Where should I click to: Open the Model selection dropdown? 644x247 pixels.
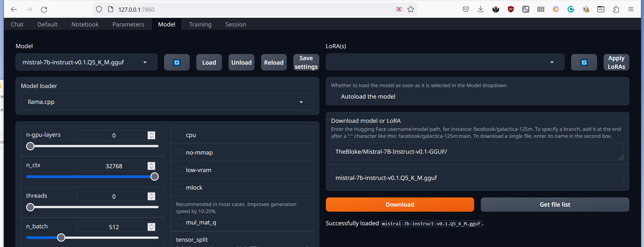[86, 62]
